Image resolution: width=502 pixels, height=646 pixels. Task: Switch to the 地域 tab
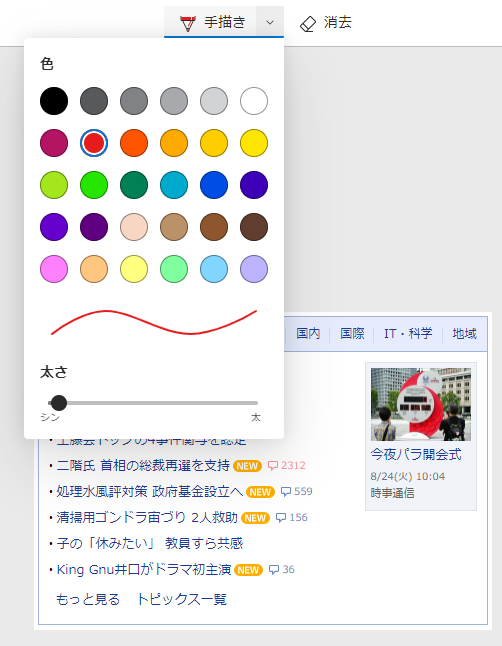tap(464, 334)
